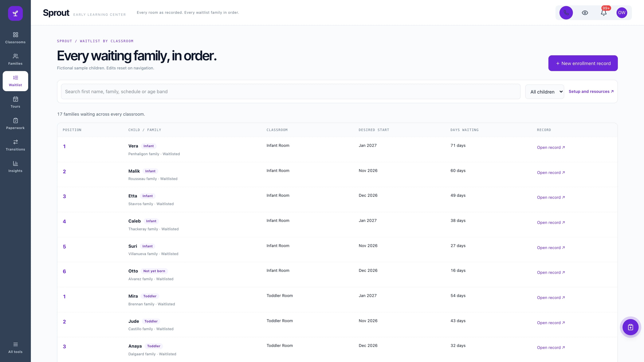Click the New enrollment record button
Image resolution: width=644 pixels, height=362 pixels.
point(583,63)
